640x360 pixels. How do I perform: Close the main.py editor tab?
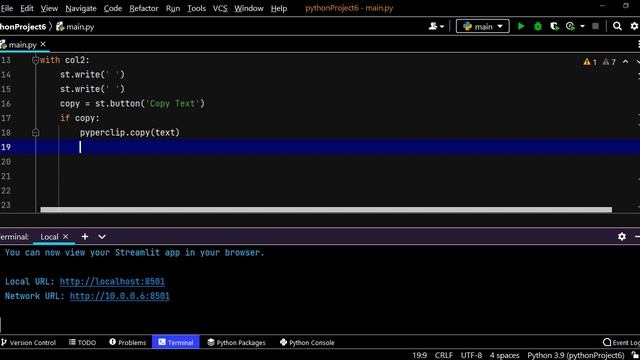pos(43,44)
